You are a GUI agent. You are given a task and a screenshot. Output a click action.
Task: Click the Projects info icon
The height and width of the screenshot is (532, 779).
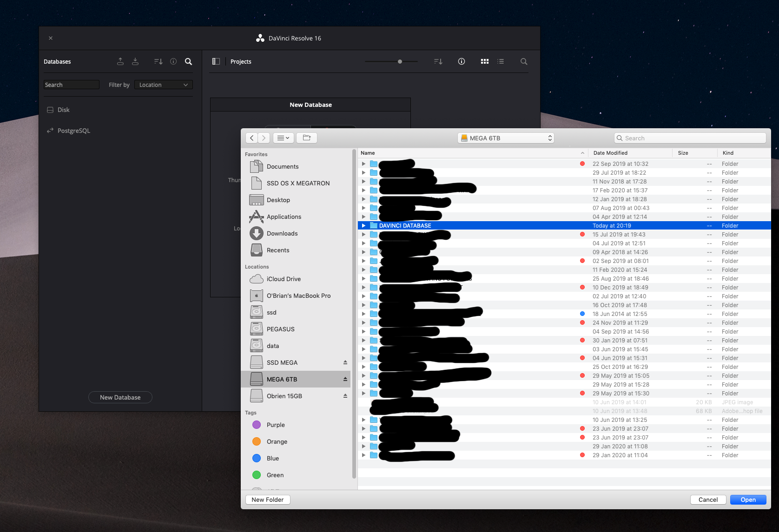click(x=462, y=61)
